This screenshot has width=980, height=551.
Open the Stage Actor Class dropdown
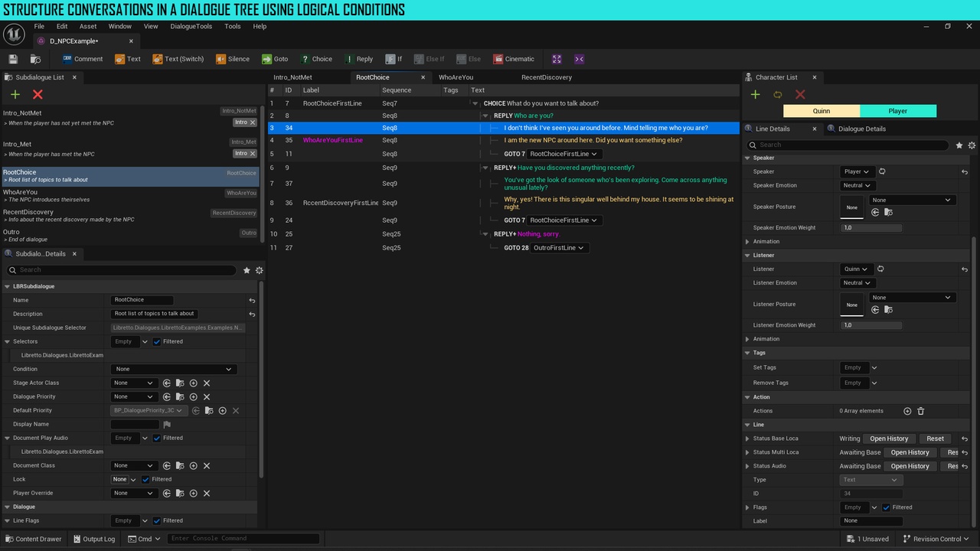133,383
